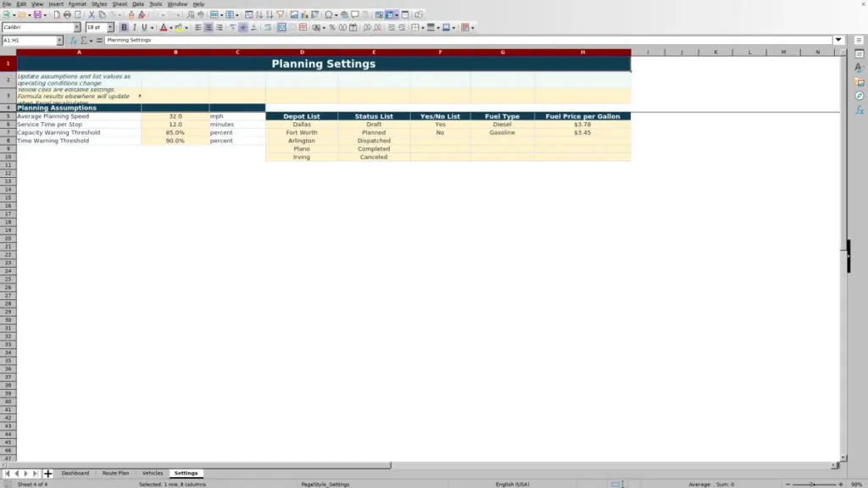Toggle Bold formatting
The image size is (868, 488).
[x=124, y=27]
